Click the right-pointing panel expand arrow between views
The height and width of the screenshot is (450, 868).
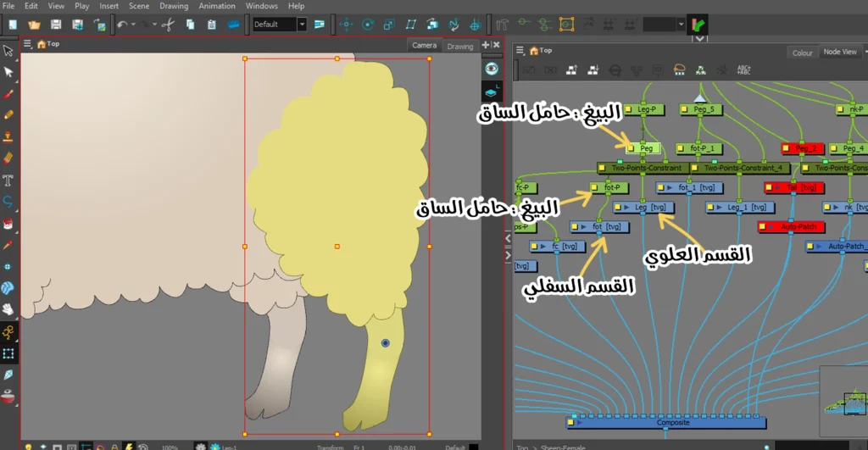(509, 255)
